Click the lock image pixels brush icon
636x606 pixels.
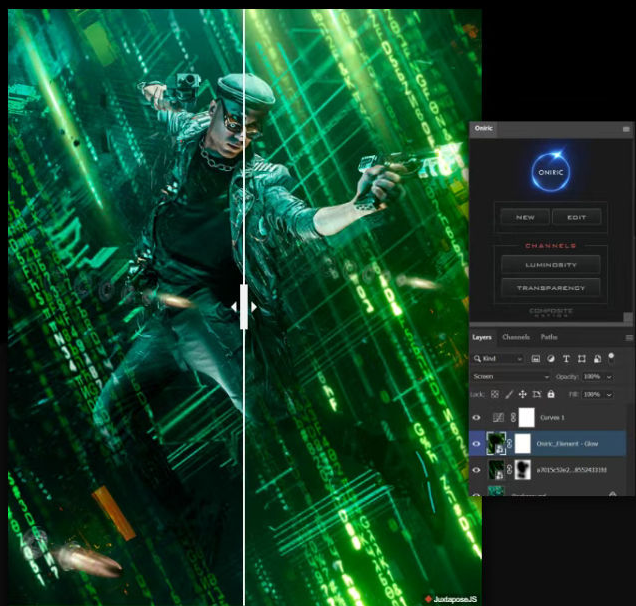pos(508,395)
